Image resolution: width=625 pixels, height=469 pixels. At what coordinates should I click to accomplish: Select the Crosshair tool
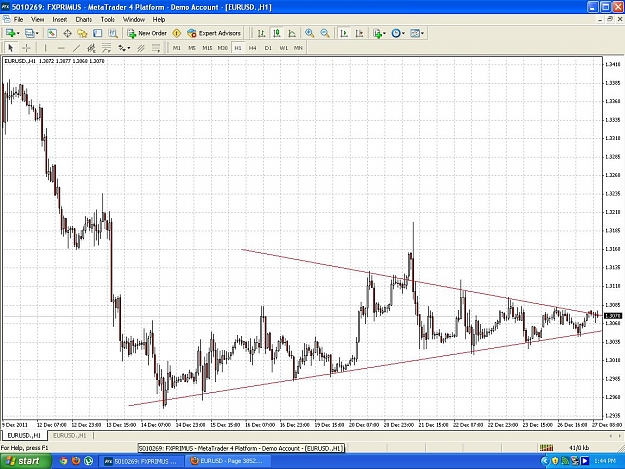[26, 48]
